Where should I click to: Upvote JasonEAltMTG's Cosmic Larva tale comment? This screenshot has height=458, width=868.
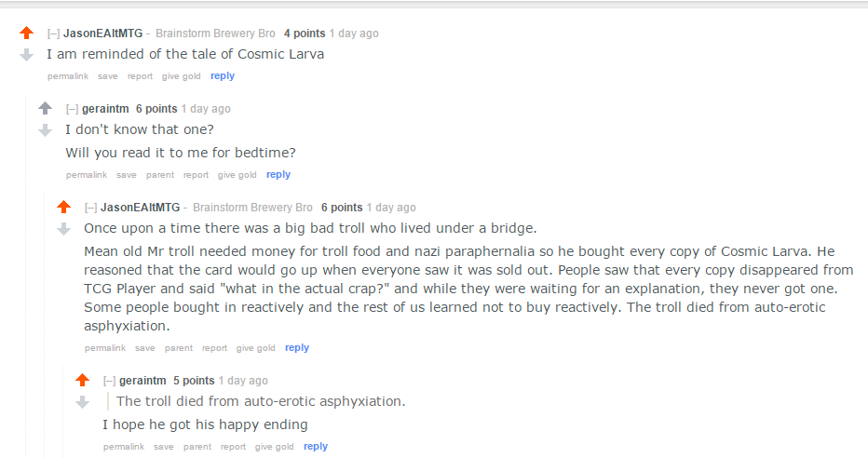[x=27, y=34]
